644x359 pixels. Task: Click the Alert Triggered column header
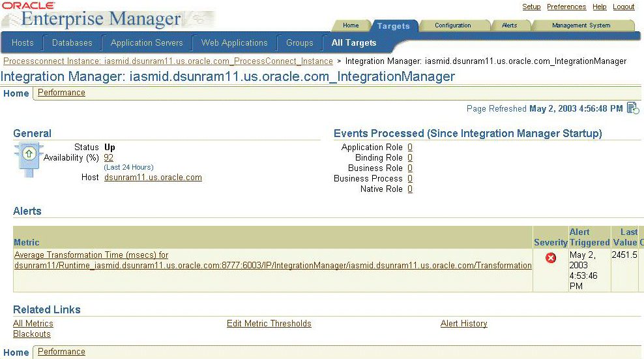[x=589, y=238]
